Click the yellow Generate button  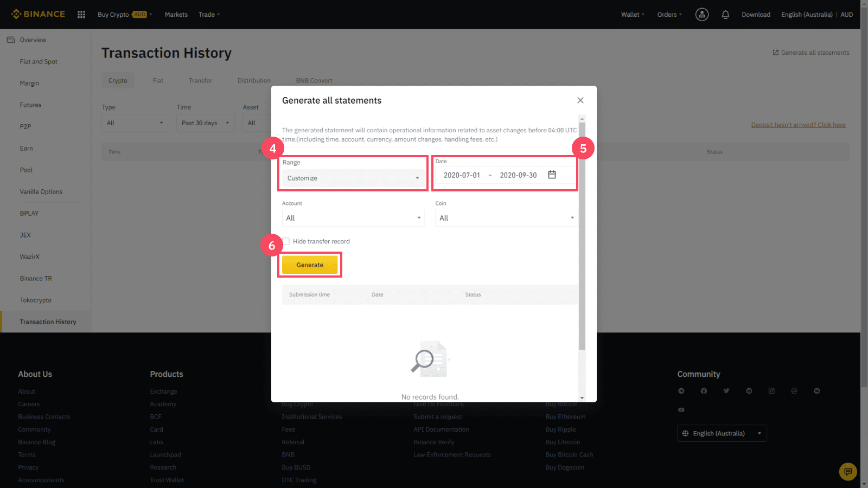click(310, 265)
